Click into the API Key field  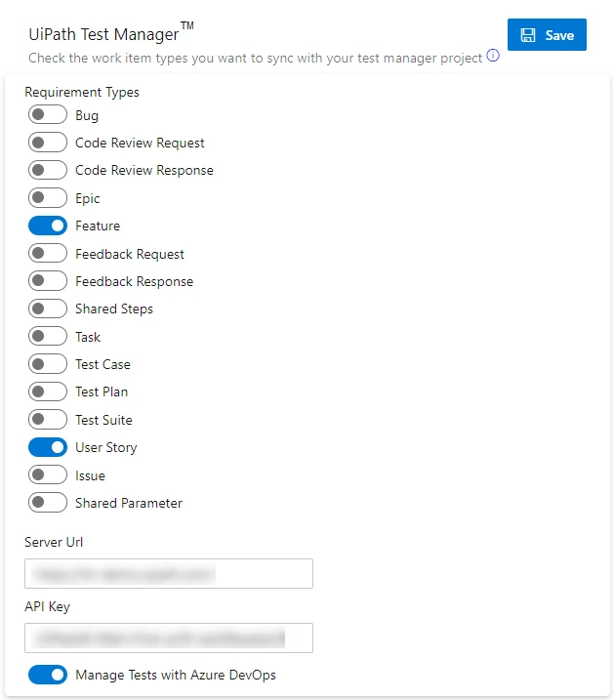[x=169, y=638]
